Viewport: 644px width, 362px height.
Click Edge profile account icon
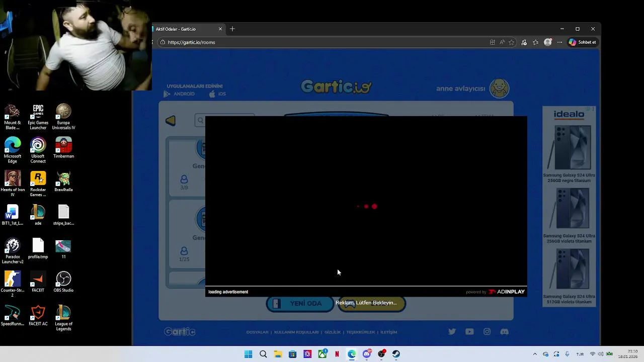(548, 42)
